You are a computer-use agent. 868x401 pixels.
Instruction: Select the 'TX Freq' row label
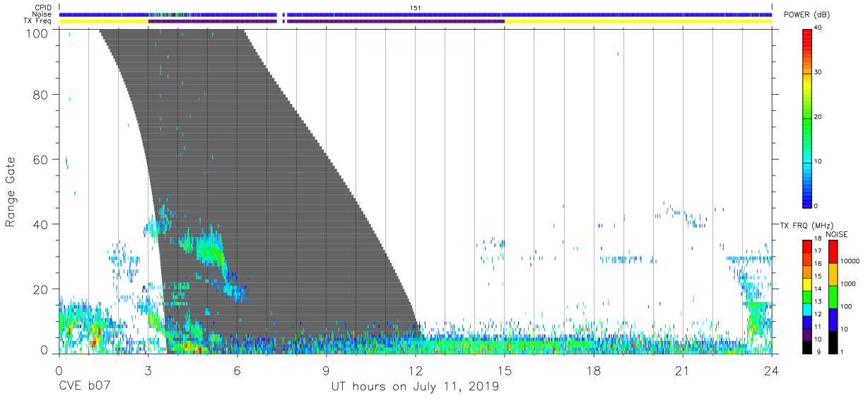click(38, 21)
